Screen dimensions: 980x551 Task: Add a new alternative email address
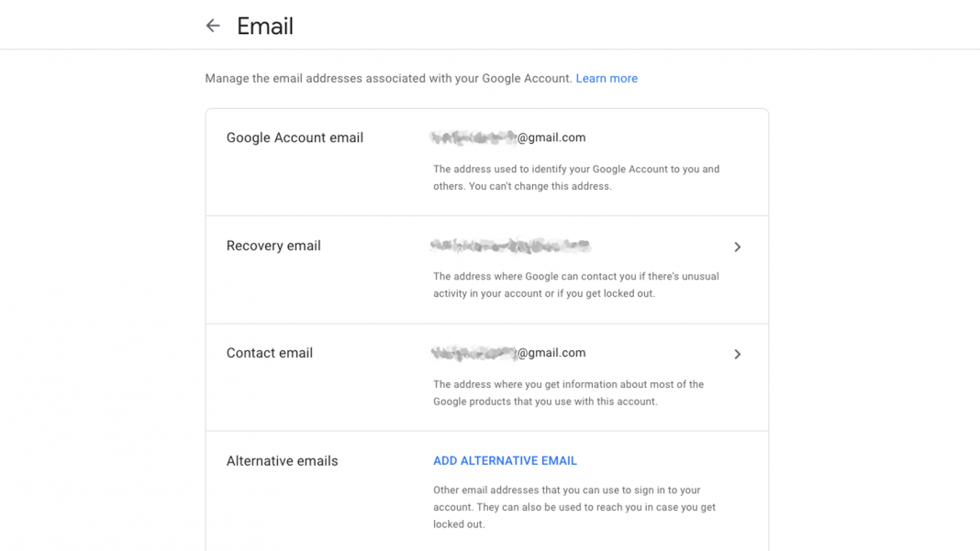(505, 460)
